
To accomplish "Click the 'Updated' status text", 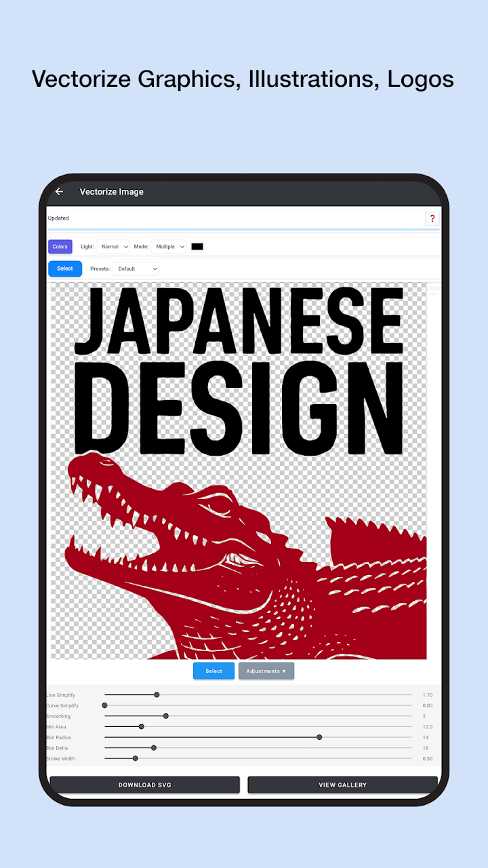I will coord(58,218).
